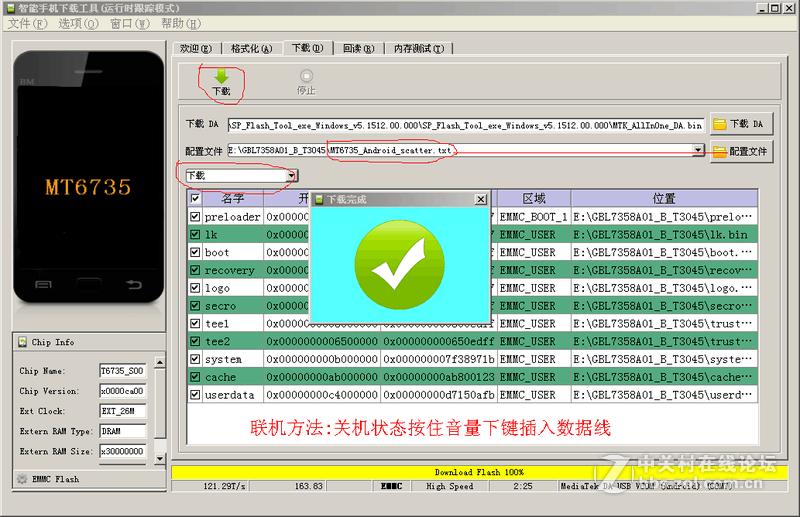Image resolution: width=800 pixels, height=517 pixels.
Task: Open the Options menu
Action: tap(78, 23)
